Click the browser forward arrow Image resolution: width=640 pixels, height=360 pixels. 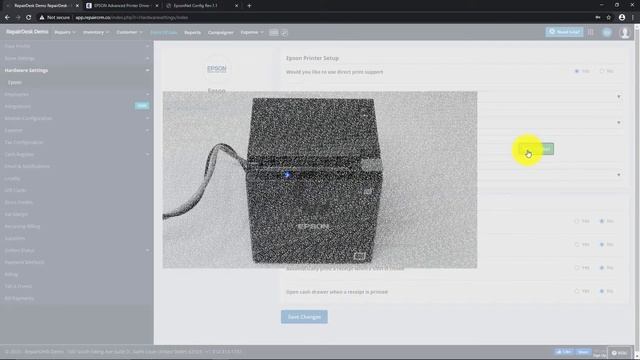[x=18, y=18]
